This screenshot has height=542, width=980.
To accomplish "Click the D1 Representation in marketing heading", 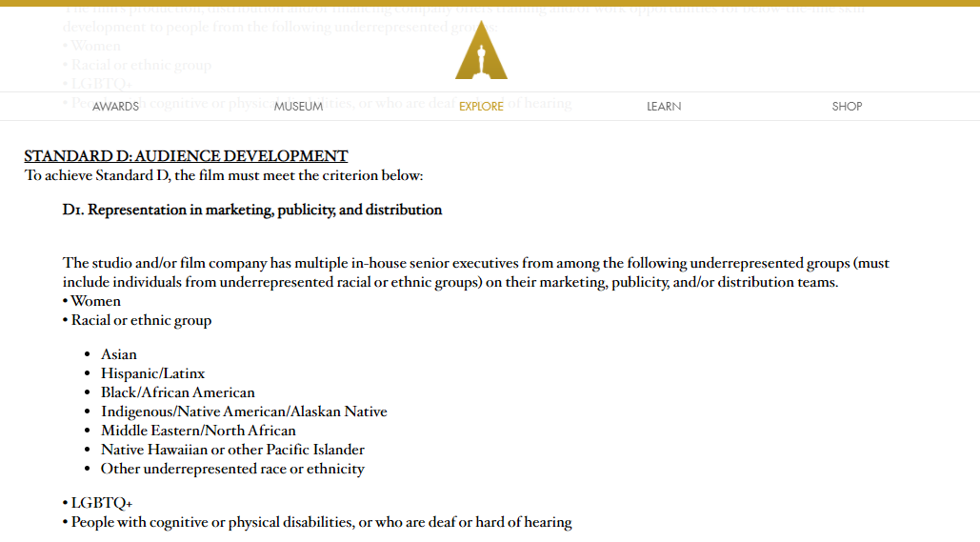I will click(x=251, y=211).
